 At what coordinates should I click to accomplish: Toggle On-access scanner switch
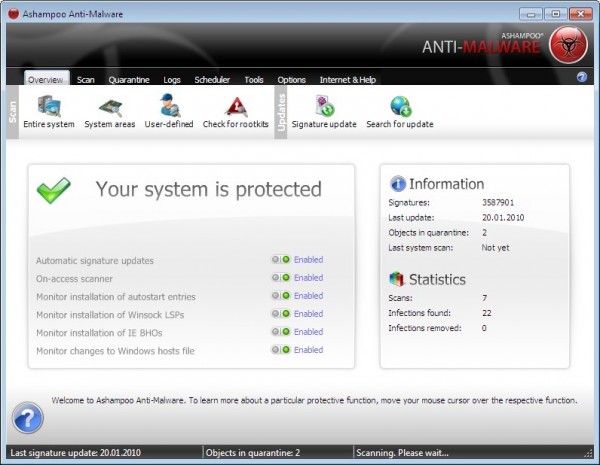click(281, 277)
